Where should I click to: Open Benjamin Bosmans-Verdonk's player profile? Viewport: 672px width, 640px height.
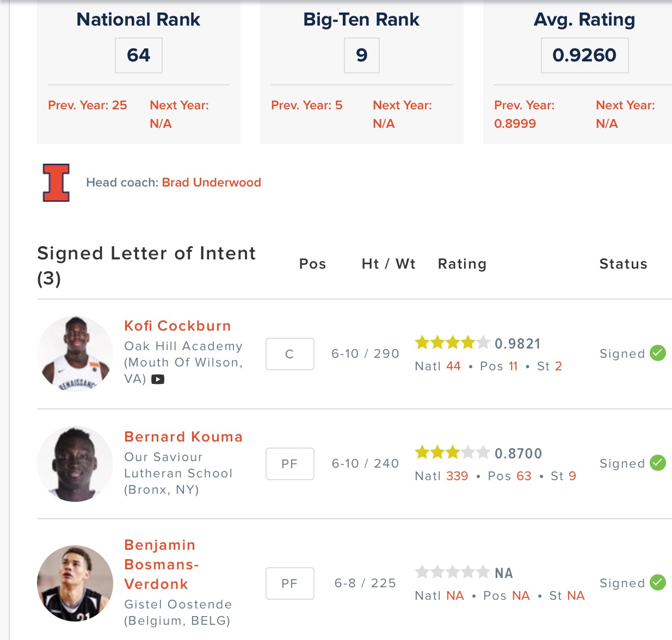click(x=161, y=564)
